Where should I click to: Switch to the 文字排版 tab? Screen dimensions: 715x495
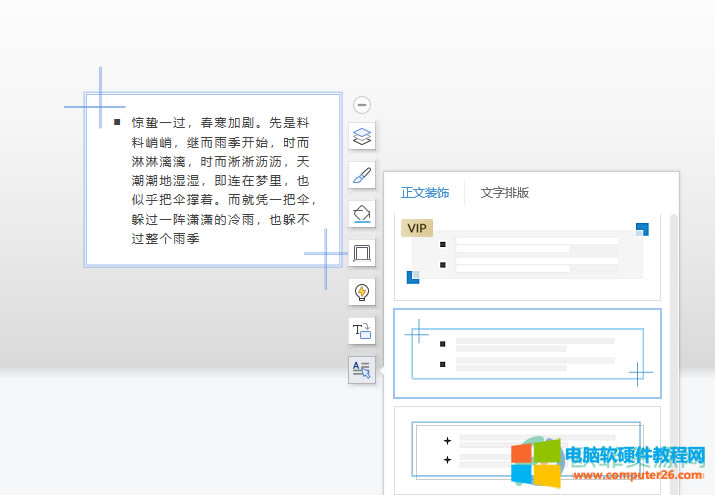click(x=504, y=193)
